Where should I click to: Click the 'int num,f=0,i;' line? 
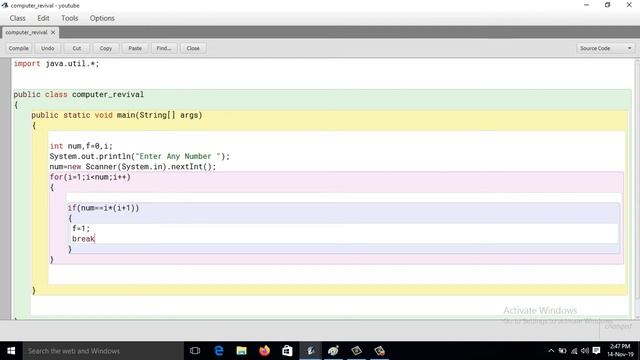[x=81, y=146]
